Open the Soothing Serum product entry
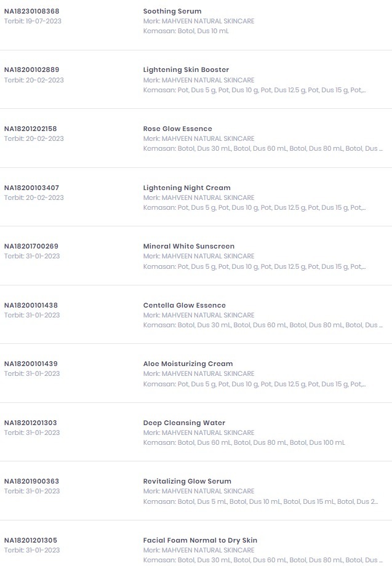This screenshot has height=566, width=392. click(172, 11)
